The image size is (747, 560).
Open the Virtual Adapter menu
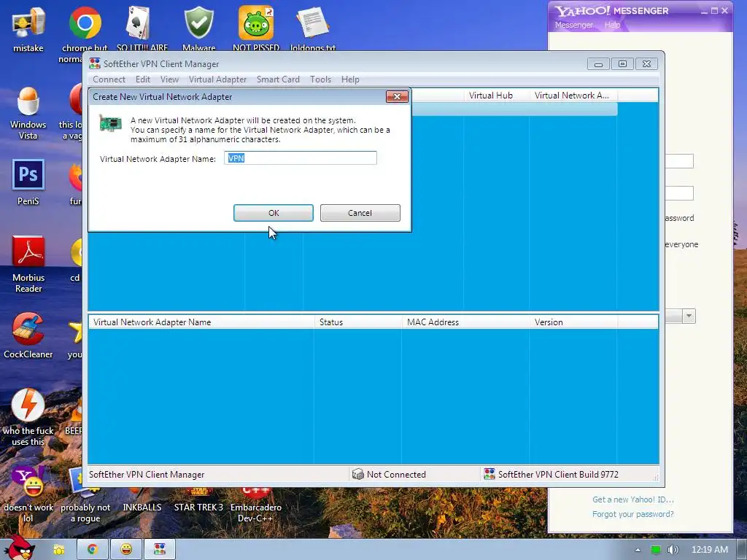pyautogui.click(x=217, y=79)
